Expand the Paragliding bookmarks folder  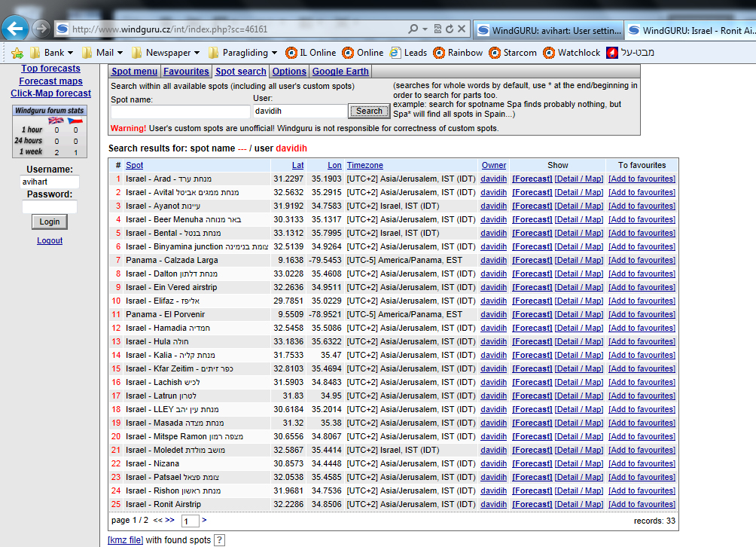click(243, 53)
